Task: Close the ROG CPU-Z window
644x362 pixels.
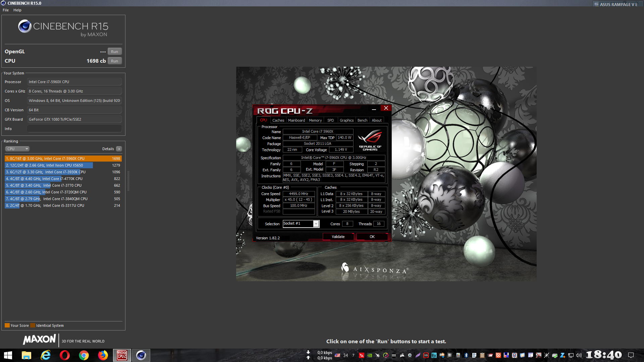Action: 386,108
